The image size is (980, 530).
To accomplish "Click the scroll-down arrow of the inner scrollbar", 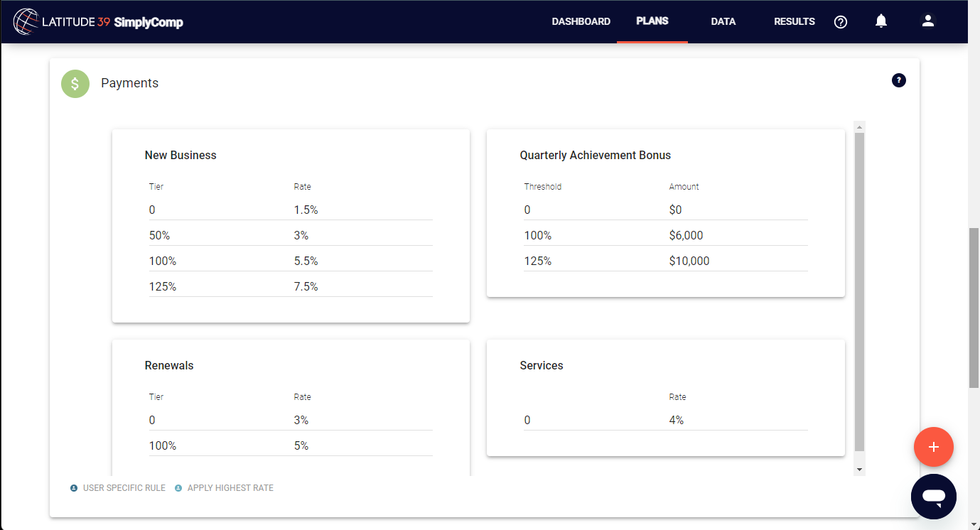I will (x=860, y=469).
